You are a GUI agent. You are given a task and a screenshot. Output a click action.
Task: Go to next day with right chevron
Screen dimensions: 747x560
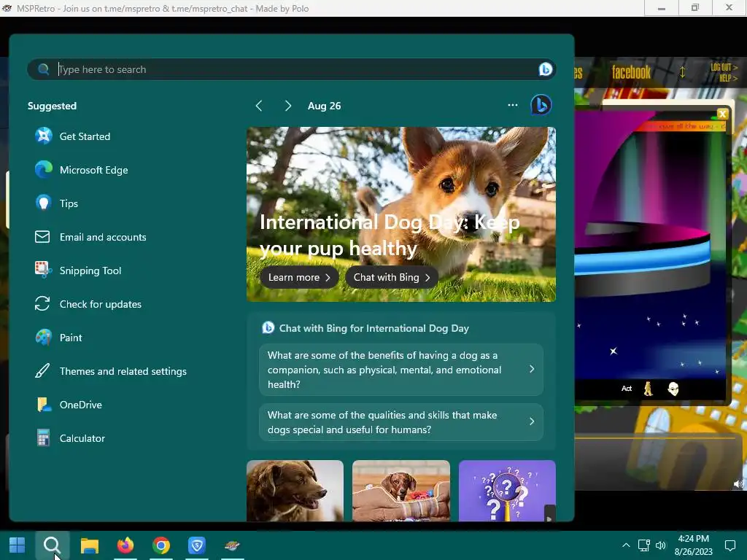pyautogui.click(x=287, y=106)
